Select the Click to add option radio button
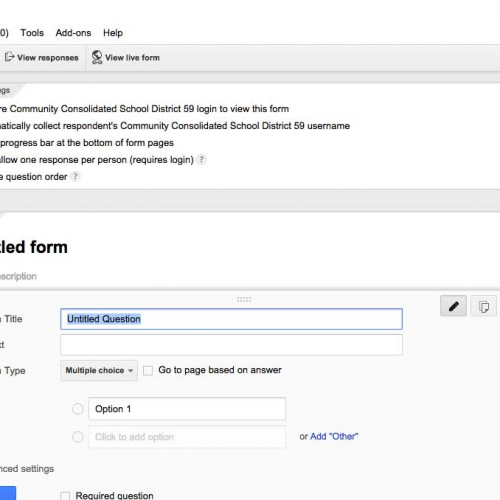The height and width of the screenshot is (500, 500). tap(78, 437)
